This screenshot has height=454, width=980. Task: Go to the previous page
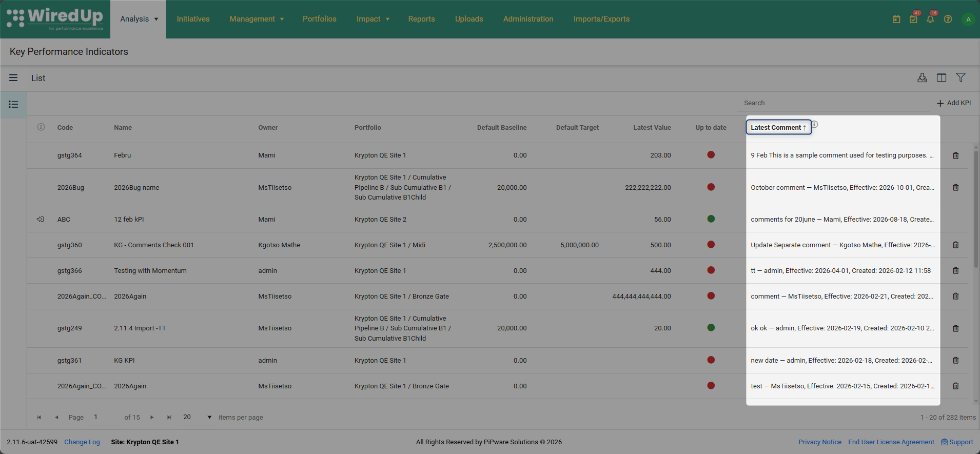click(56, 417)
